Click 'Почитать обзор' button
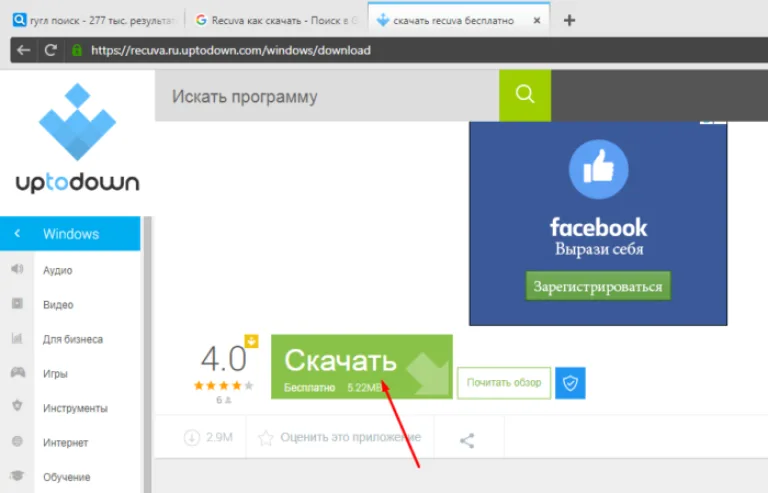 (x=504, y=382)
